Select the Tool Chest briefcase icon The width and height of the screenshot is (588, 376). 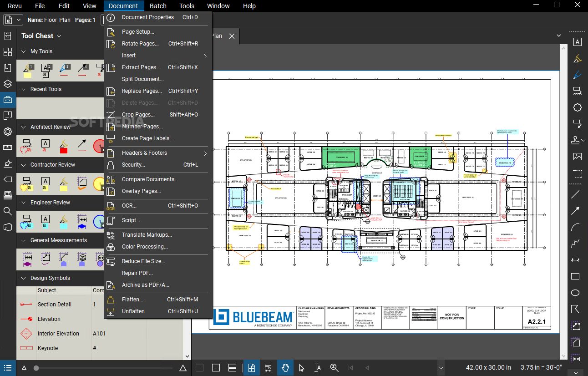pyautogui.click(x=8, y=100)
